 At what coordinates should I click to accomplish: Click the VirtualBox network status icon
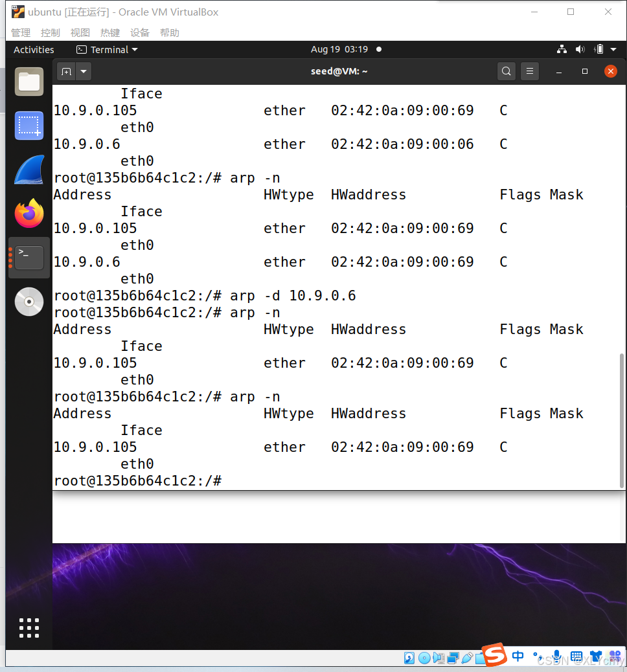[x=453, y=658]
